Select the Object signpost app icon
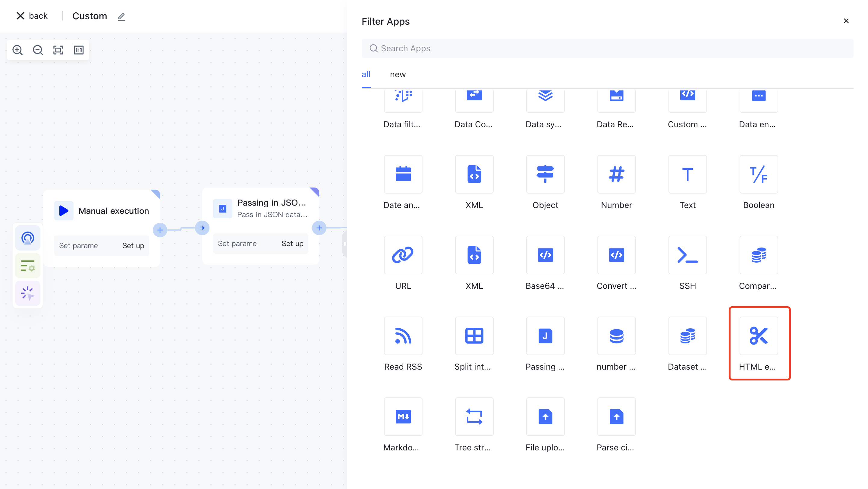Screen dimensions: 868x489 (545, 174)
